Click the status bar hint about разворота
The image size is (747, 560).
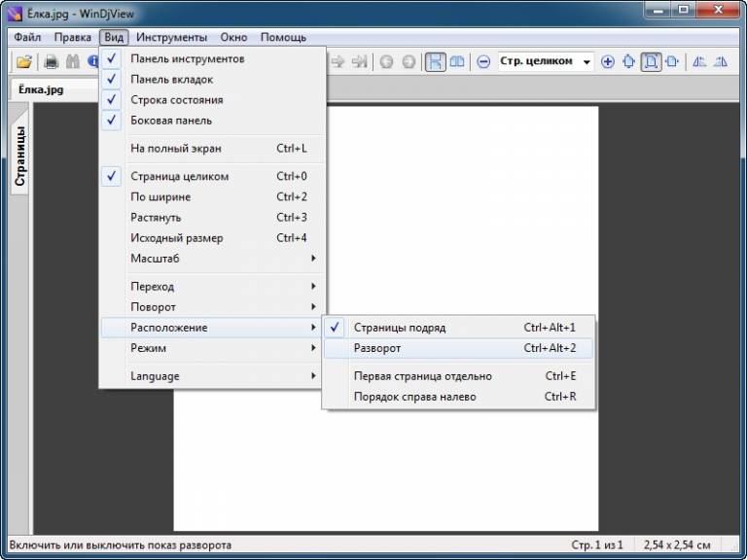coord(120,544)
